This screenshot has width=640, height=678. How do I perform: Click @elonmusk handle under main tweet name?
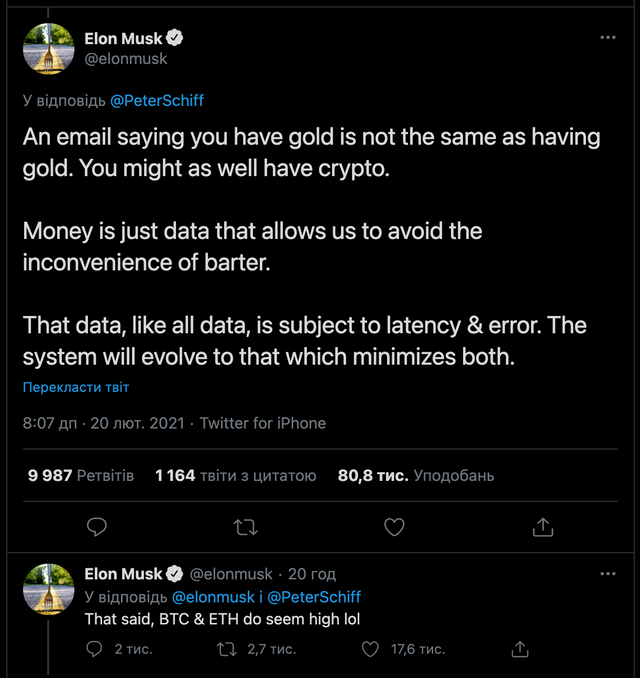tap(126, 59)
